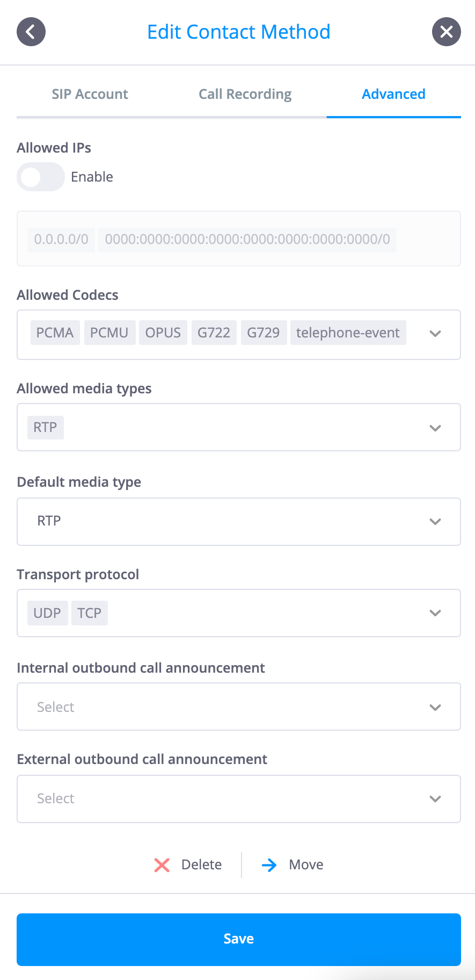The height and width of the screenshot is (980, 475).
Task: Click the Move text link
Action: point(306,864)
